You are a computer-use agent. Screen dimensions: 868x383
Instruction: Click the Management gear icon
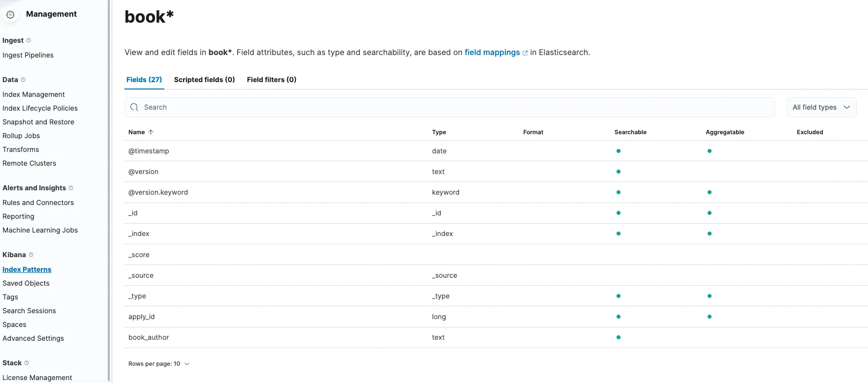pos(10,15)
